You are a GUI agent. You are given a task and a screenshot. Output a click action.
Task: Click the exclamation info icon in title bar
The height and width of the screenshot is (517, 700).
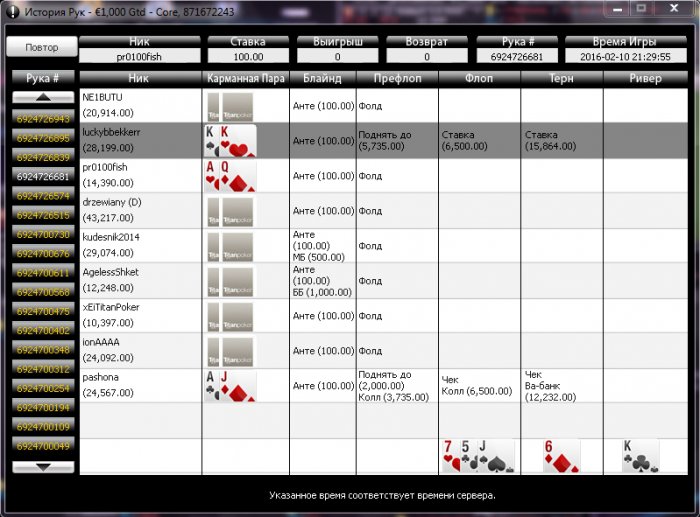[12, 12]
